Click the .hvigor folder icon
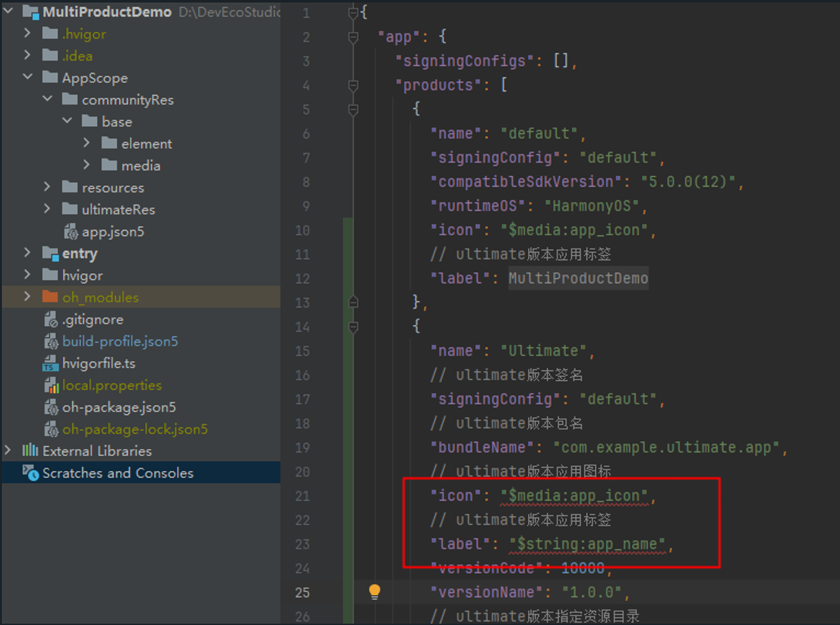This screenshot has width=840, height=625. coord(50,33)
